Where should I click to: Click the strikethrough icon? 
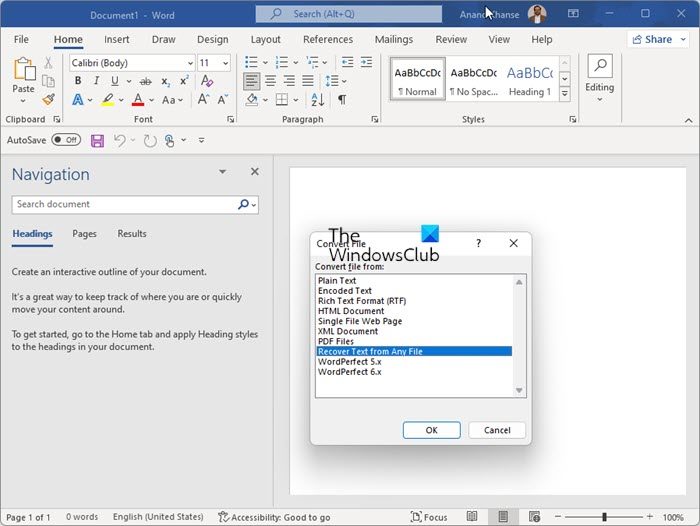click(x=145, y=81)
